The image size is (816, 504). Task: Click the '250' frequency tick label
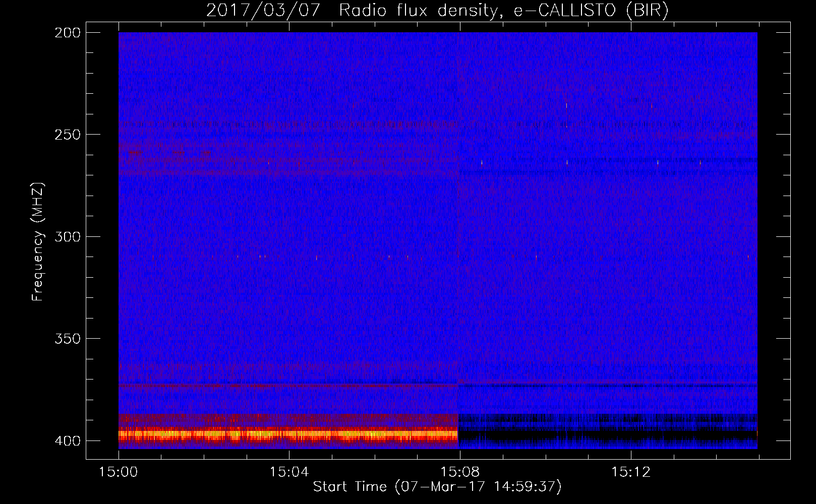click(68, 135)
